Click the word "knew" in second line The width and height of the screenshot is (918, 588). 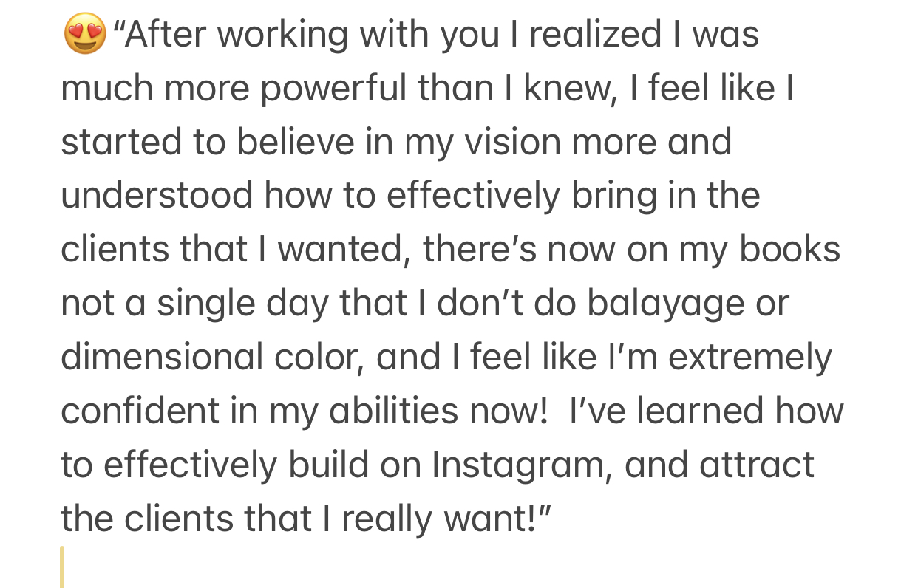click(564, 88)
